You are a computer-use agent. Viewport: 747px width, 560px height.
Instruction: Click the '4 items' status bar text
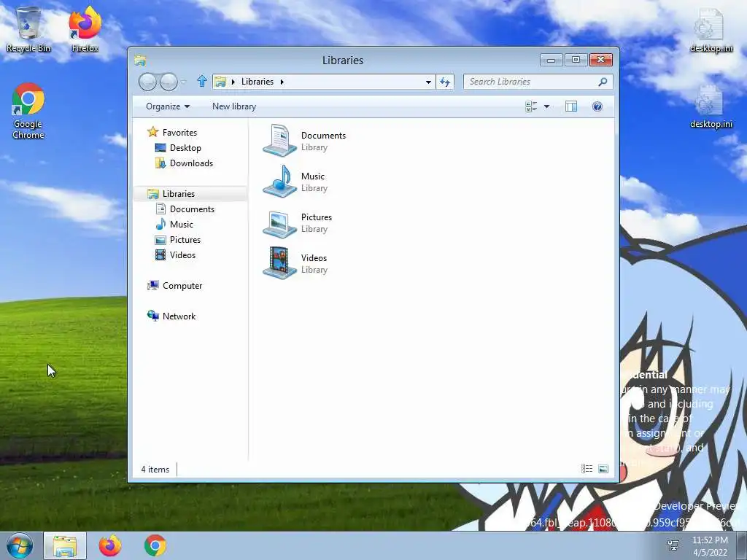pyautogui.click(x=155, y=470)
